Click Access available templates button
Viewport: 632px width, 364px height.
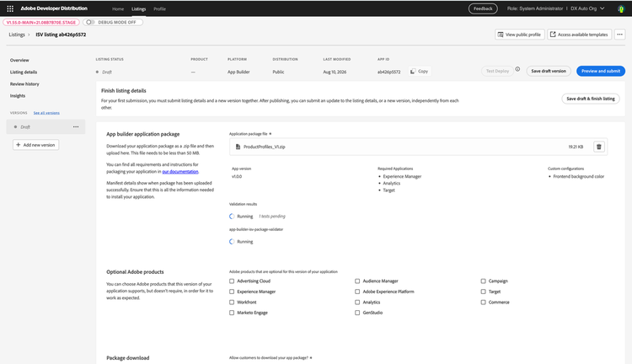579,35
